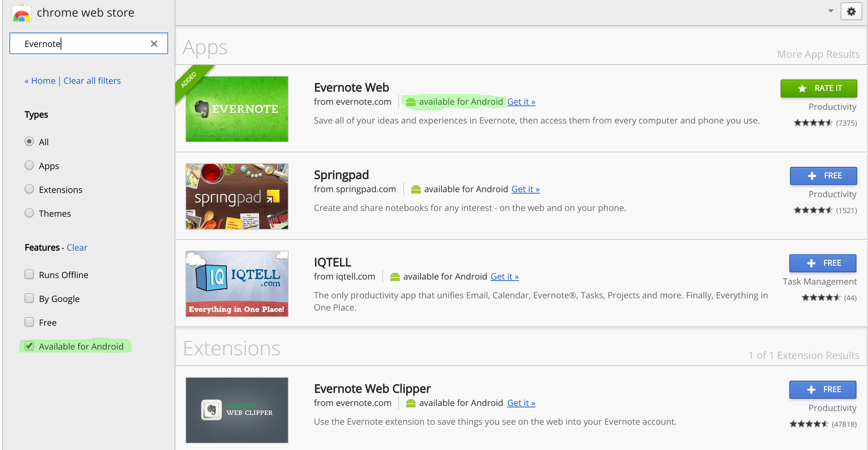
Task: Enable the Free filter checkbox
Action: point(29,322)
